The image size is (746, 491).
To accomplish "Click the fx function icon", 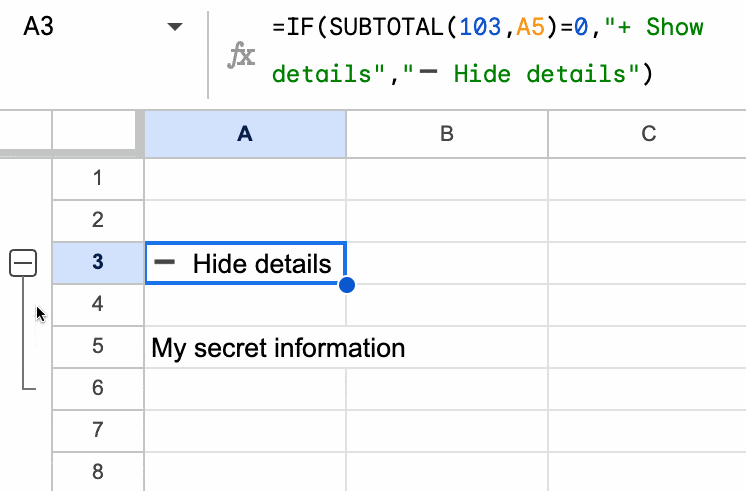I will [x=241, y=55].
